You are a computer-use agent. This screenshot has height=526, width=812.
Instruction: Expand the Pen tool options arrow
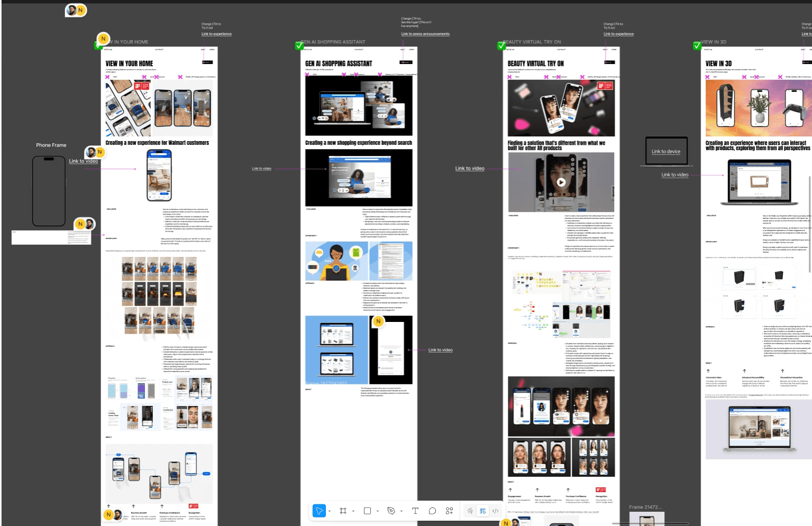coord(402,511)
